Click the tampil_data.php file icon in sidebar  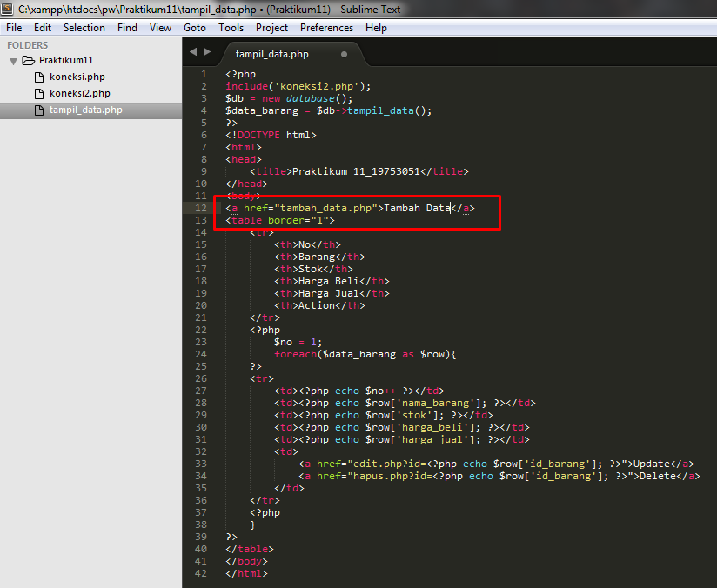[39, 110]
